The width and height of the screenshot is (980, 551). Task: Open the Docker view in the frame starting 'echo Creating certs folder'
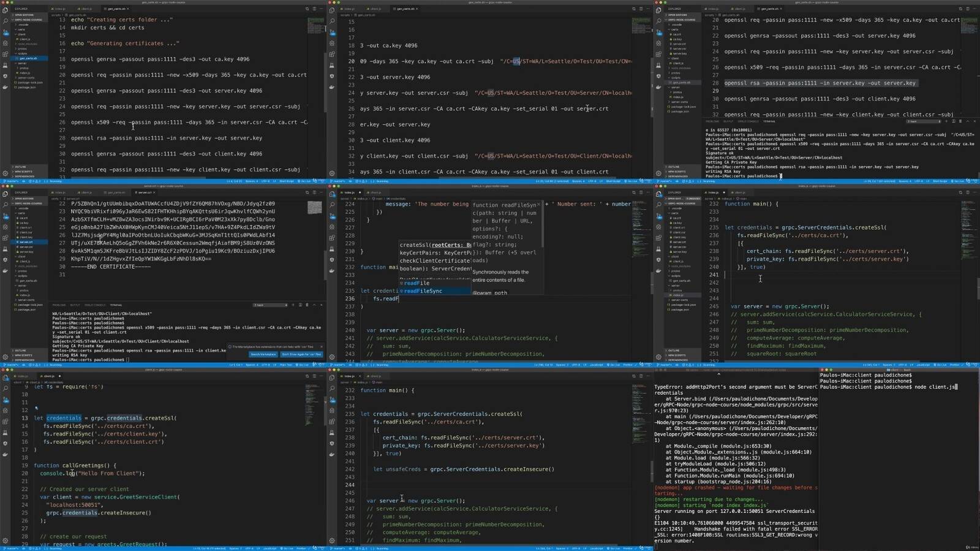tap(5, 87)
